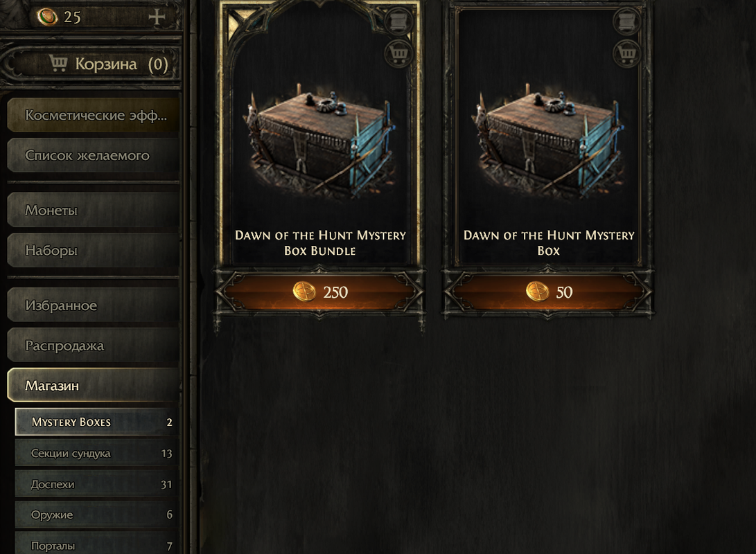Click the coin balance icon showing 25
The height and width of the screenshot is (554, 756).
(x=47, y=17)
